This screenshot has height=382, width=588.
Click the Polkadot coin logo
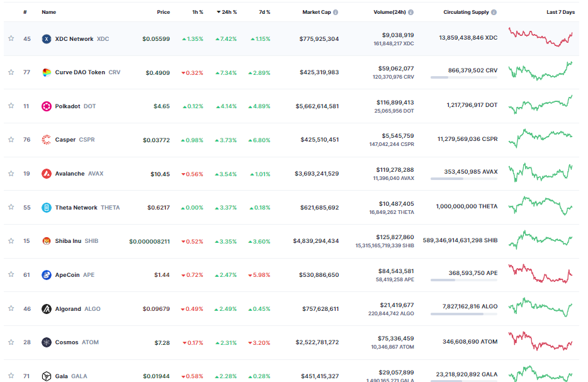point(47,106)
